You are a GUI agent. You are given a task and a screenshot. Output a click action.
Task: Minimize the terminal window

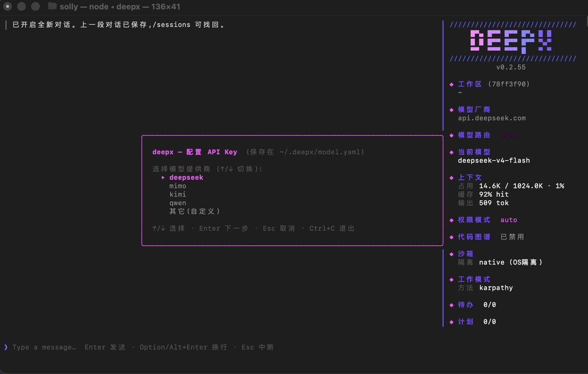click(x=22, y=6)
